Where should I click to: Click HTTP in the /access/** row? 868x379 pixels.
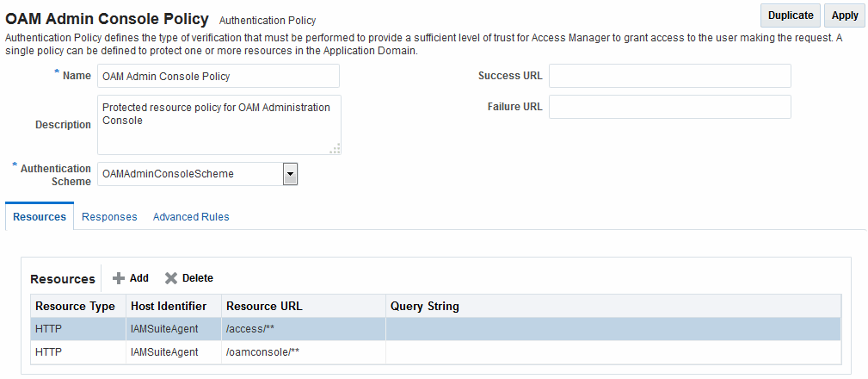coord(49,329)
